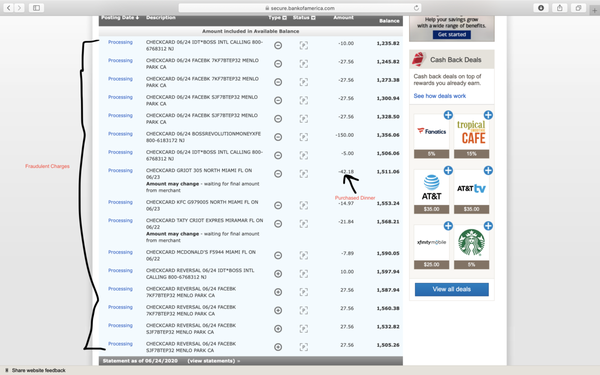
Task: Open the See how deals work link
Action: coord(440,96)
